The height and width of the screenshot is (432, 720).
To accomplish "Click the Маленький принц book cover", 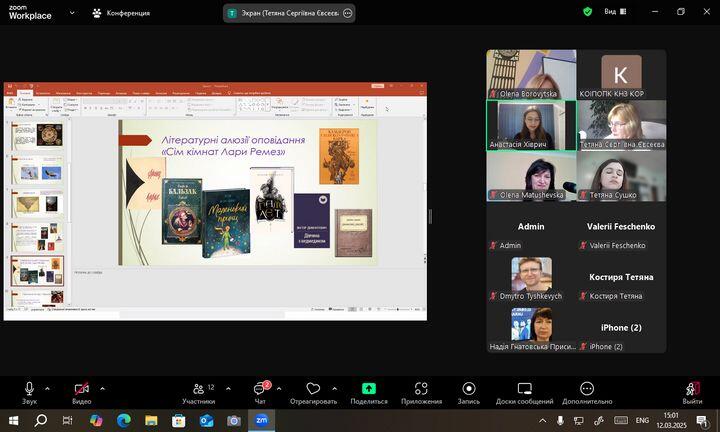I will [x=227, y=224].
